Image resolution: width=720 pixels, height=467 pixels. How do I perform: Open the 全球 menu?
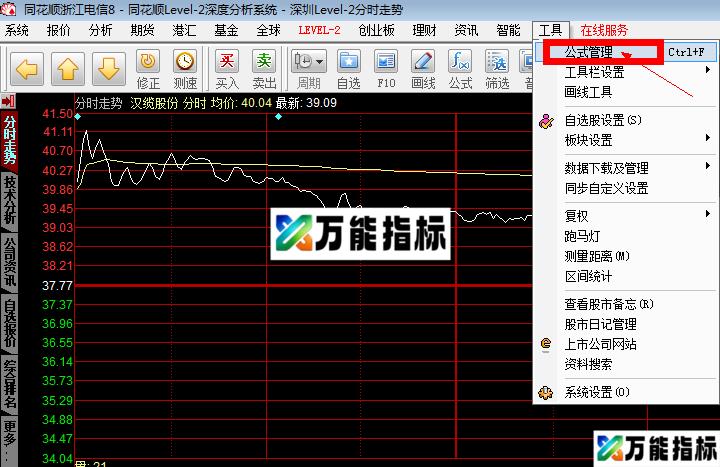click(x=268, y=31)
